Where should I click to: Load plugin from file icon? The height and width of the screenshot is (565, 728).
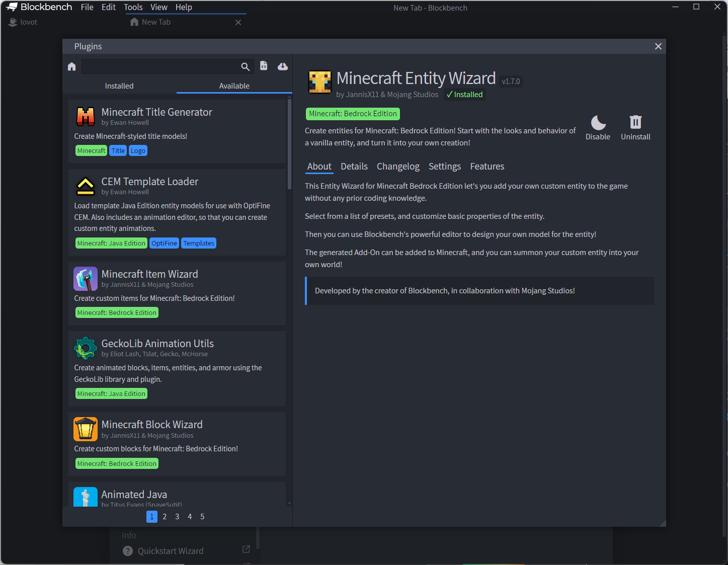[x=264, y=66]
